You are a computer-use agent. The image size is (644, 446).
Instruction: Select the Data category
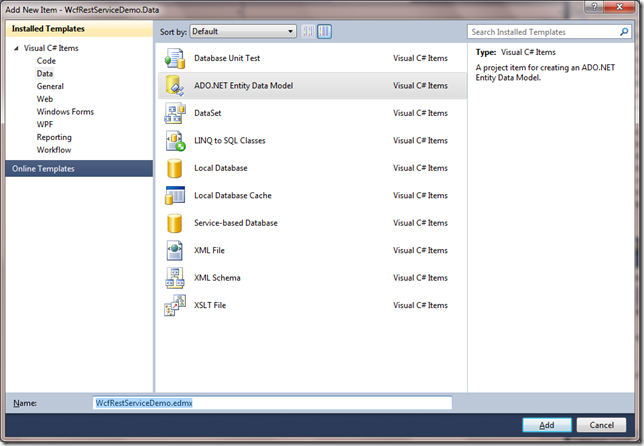44,74
